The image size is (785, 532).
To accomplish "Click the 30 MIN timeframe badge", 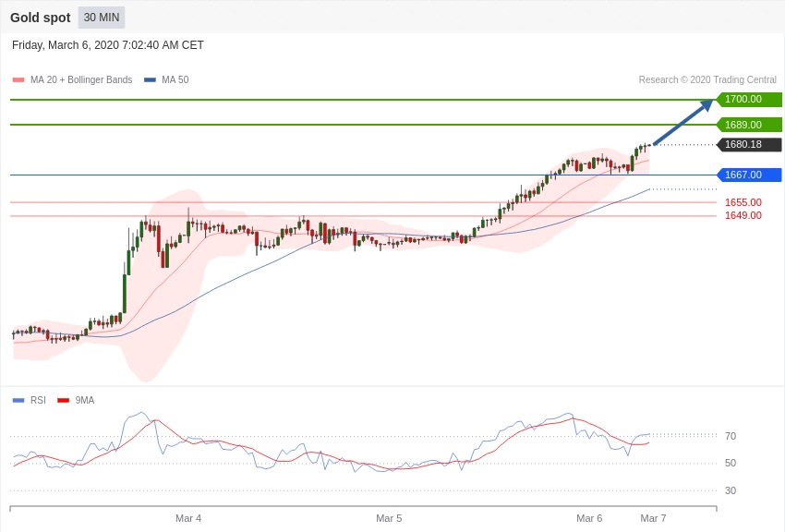I will click(x=101, y=18).
